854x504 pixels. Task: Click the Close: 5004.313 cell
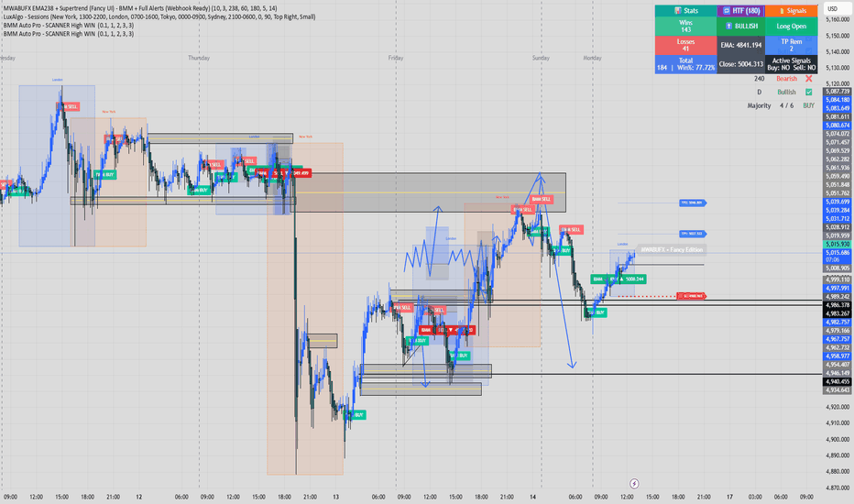[x=740, y=64]
